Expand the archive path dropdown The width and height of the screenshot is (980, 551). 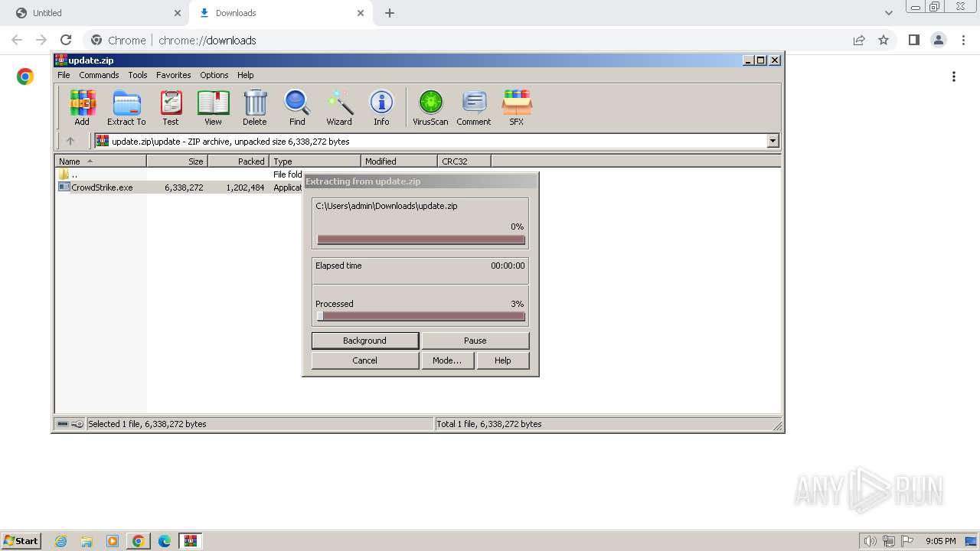(773, 141)
